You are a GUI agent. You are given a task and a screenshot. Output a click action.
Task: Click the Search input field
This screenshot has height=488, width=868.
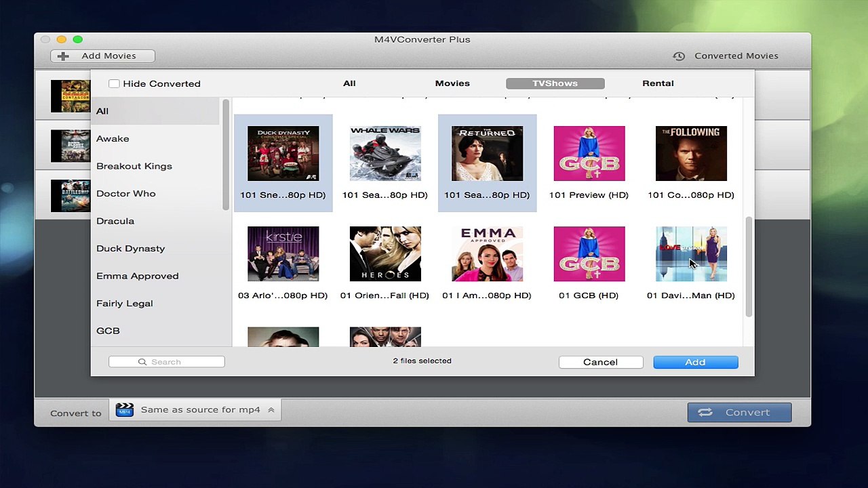coord(166,362)
